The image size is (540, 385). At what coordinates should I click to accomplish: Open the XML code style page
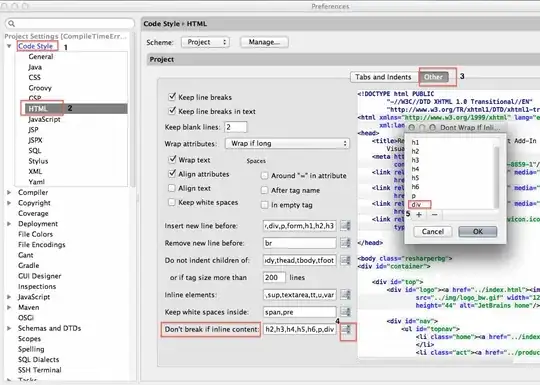(35, 171)
